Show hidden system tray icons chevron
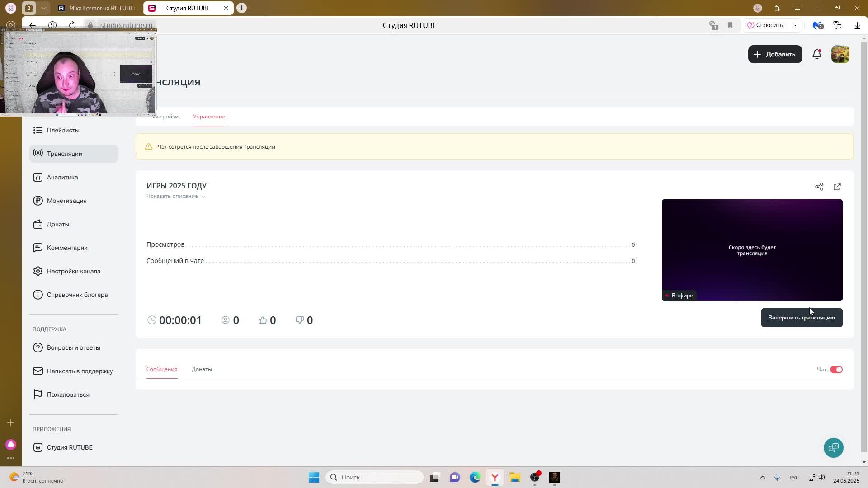 pos(762,477)
